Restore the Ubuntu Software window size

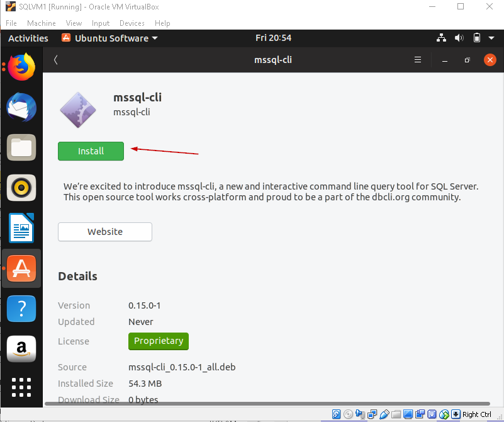coord(468,60)
